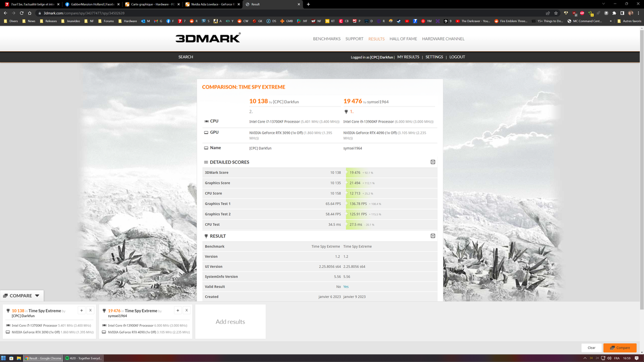Click the Intel Core i9-13900KF Processor link
The width and height of the screenshot is (644, 362).
click(369, 122)
